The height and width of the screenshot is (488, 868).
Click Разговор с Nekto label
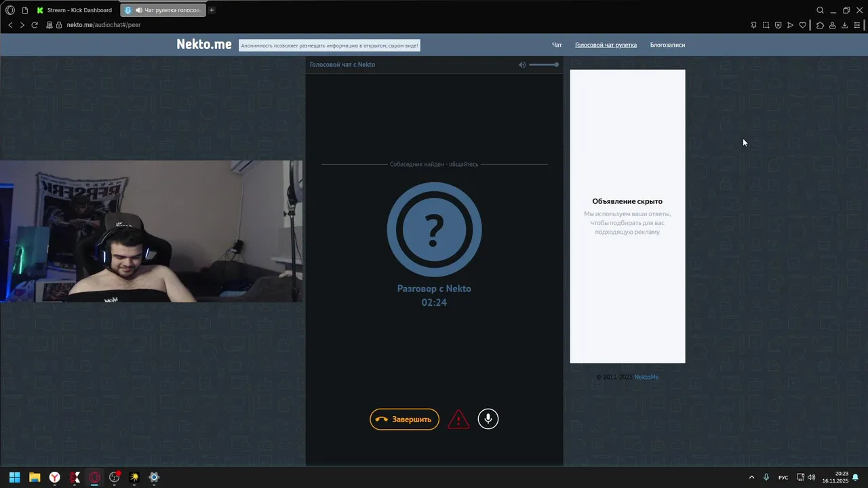tap(434, 289)
